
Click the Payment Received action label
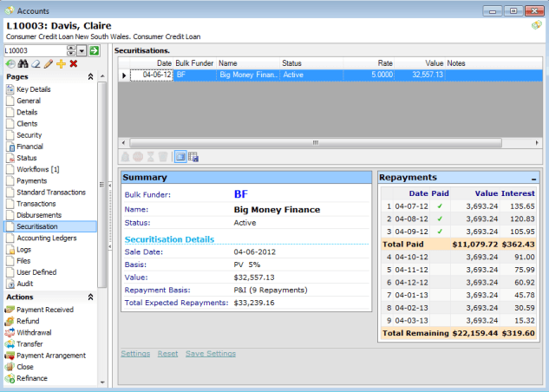coord(45,310)
